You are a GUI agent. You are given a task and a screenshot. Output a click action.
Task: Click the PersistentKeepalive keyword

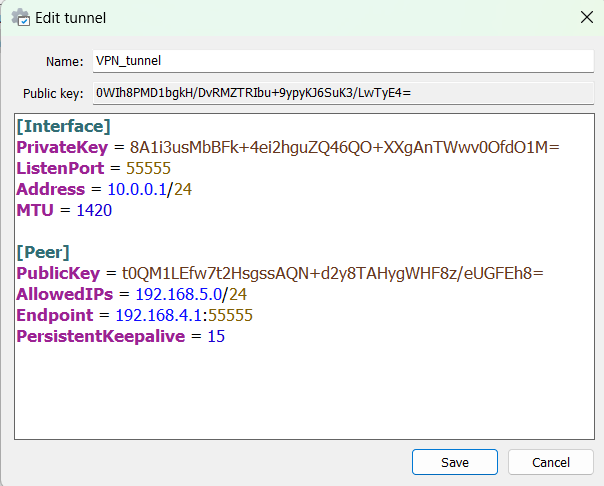point(101,336)
